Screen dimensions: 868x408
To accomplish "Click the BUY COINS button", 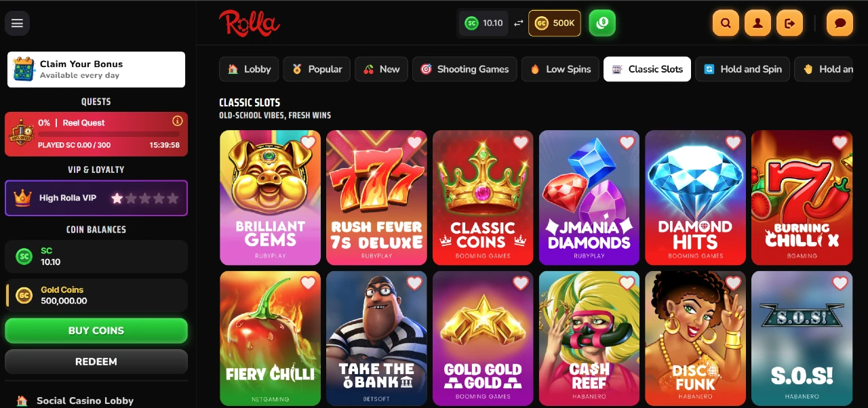I will 96,331.
